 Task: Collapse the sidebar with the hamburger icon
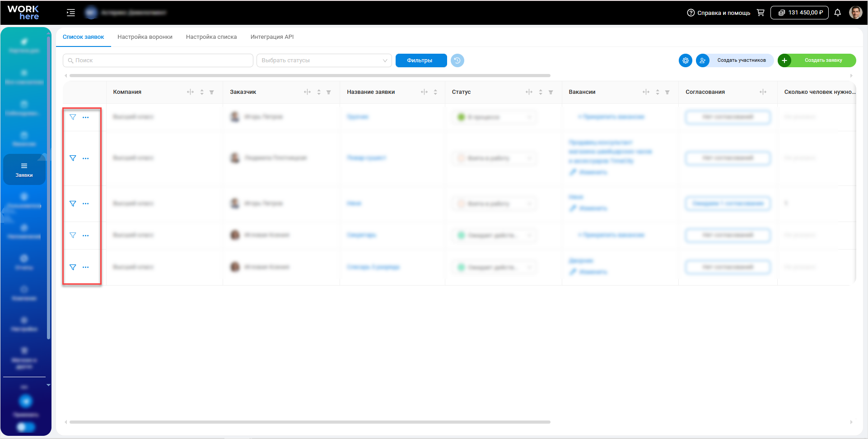pos(71,13)
